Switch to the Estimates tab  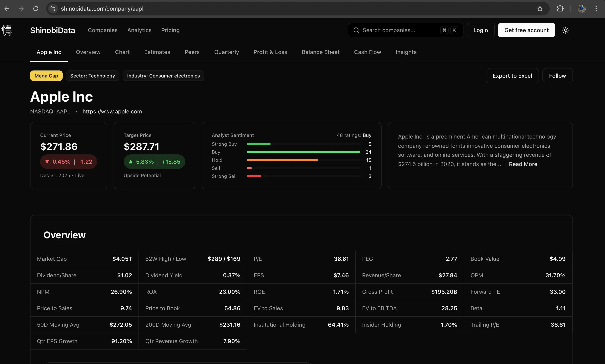point(157,52)
